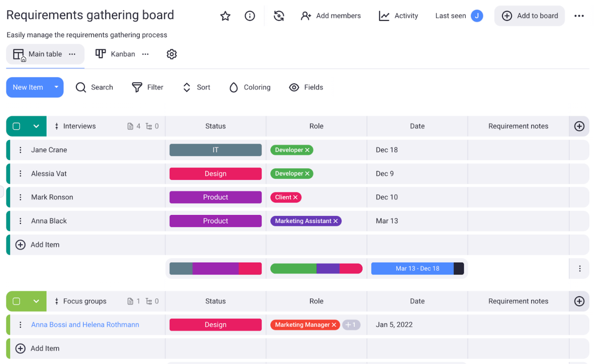
Task: Open Jane Crane row options menu
Action: [21, 150]
